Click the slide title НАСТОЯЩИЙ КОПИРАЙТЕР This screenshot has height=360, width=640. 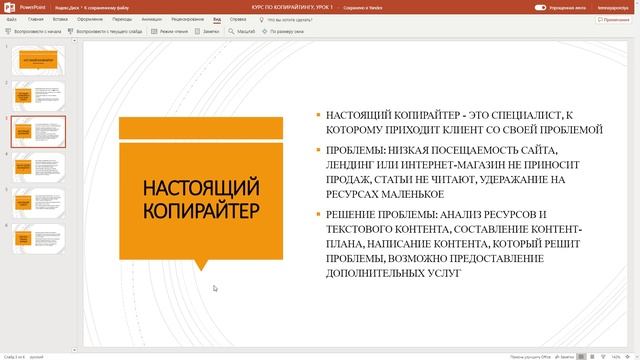pos(201,199)
